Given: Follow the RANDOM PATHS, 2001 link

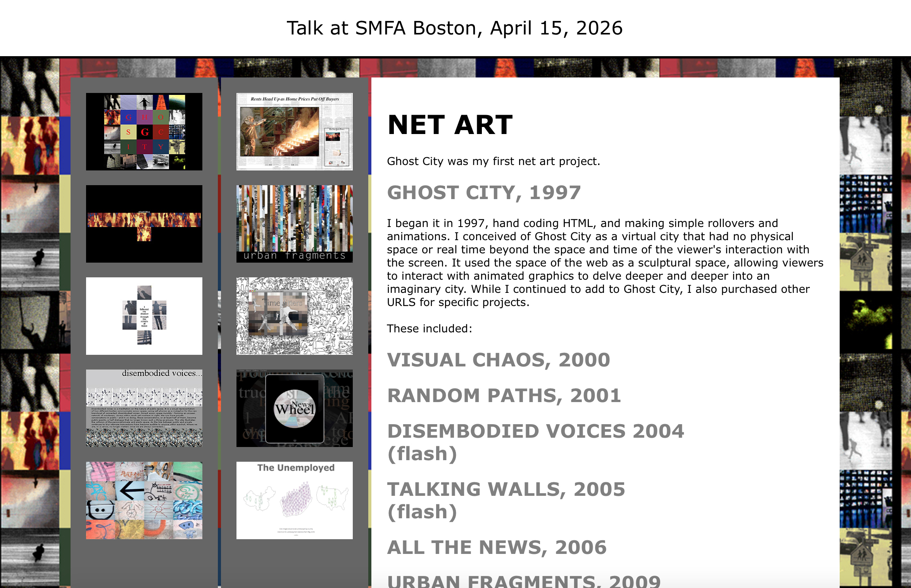Looking at the screenshot, I should coord(504,396).
